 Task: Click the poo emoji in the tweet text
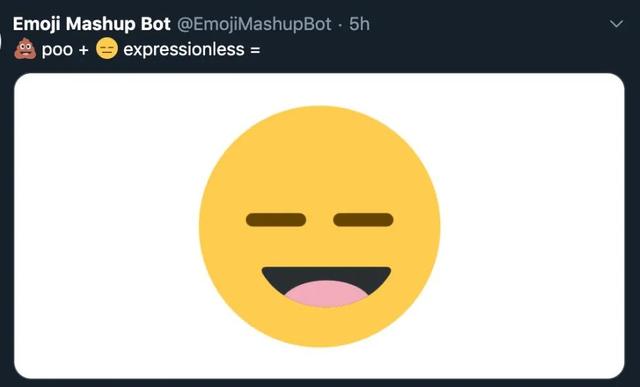[x=25, y=49]
